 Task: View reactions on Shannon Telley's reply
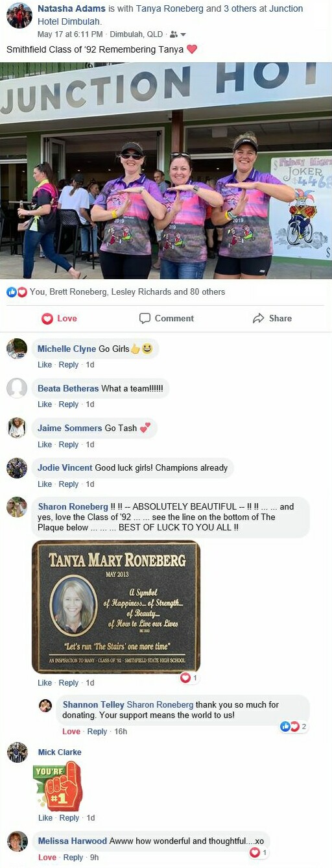click(x=293, y=726)
